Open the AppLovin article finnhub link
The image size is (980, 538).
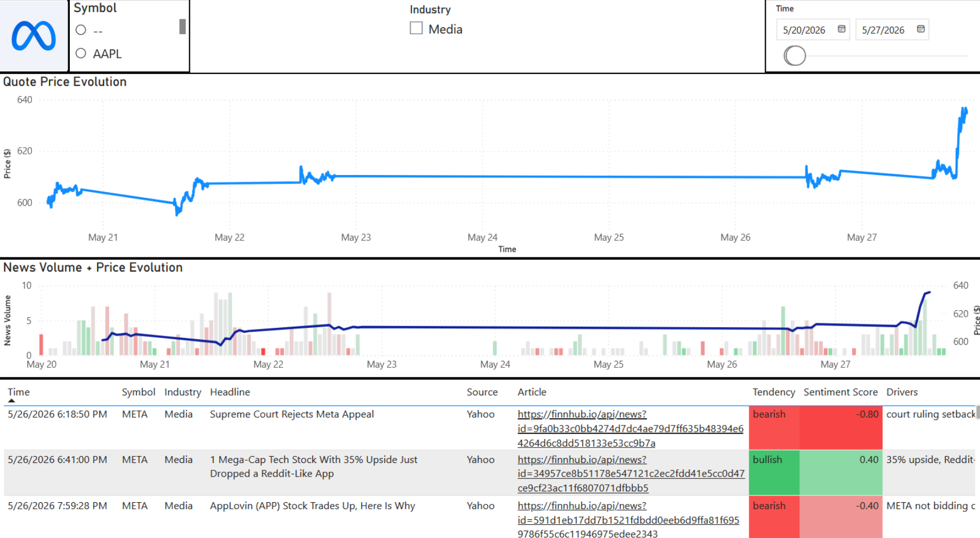[x=628, y=519]
